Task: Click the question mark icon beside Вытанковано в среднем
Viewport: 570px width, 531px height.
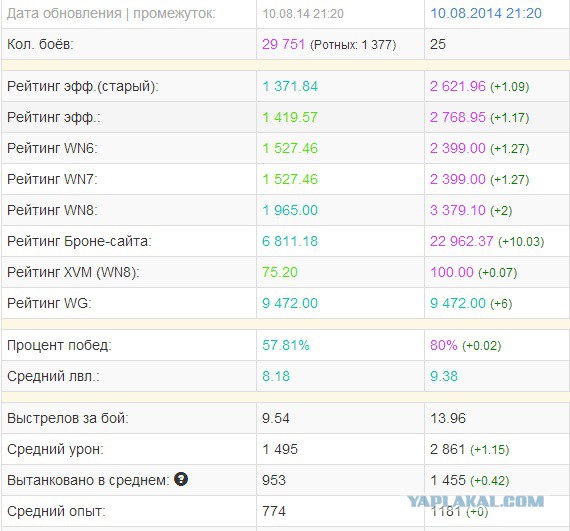Action: tap(181, 479)
